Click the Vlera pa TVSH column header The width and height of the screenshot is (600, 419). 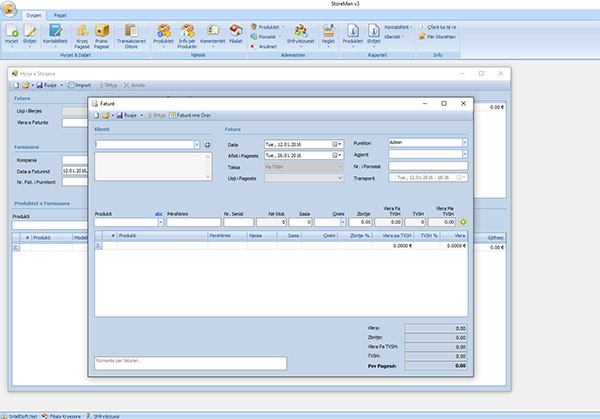393,236
